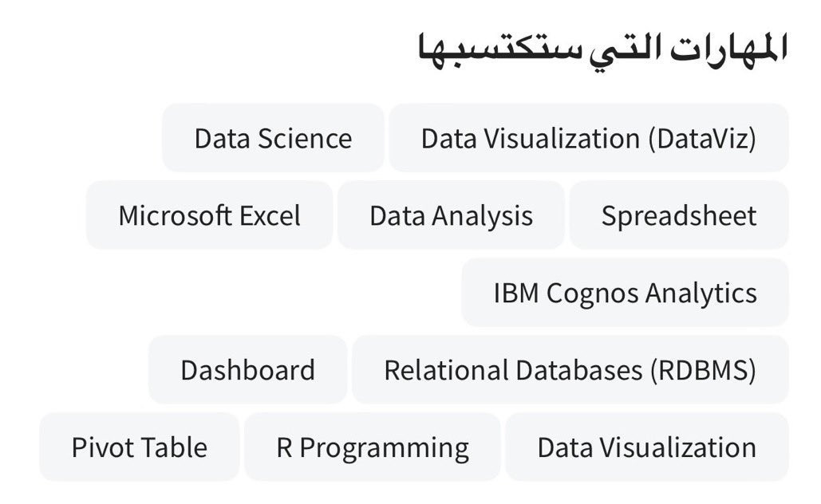
Task: Click the Data Visualization (DataViz) tag
Action: click(589, 138)
